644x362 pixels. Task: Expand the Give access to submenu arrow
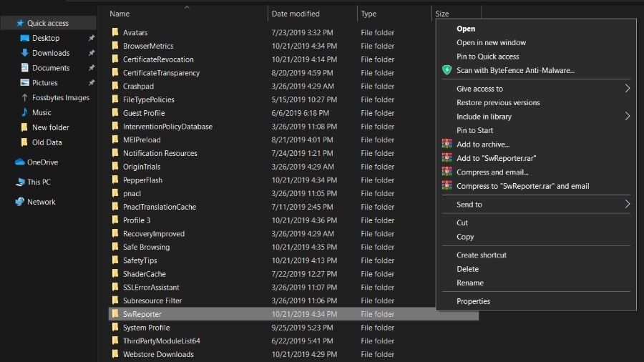[627, 88]
